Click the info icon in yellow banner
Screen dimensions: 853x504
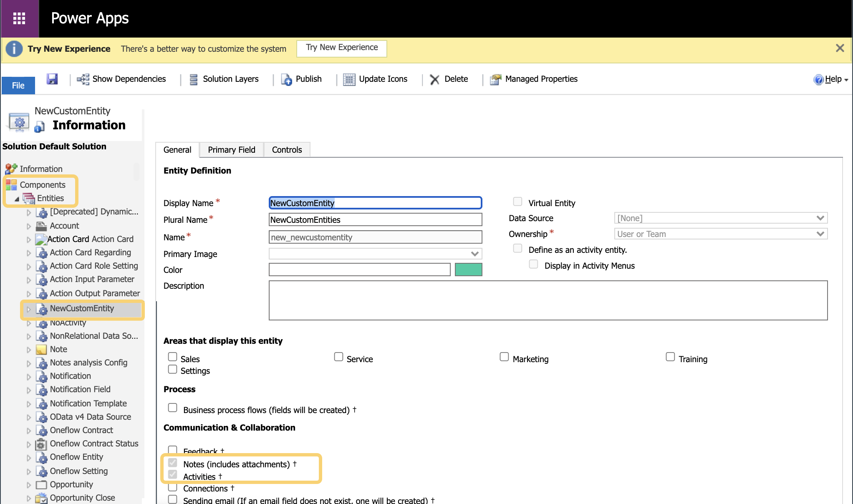point(14,49)
